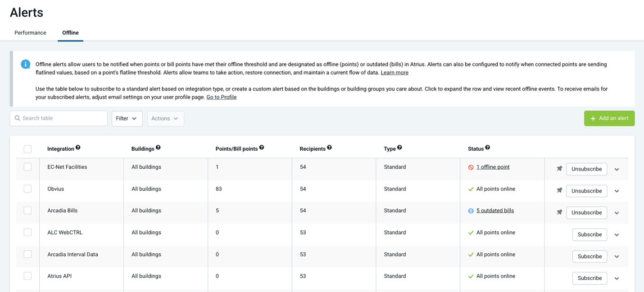Expand the ALC WebCTRL row chevron
644x292 pixels.
click(x=617, y=235)
